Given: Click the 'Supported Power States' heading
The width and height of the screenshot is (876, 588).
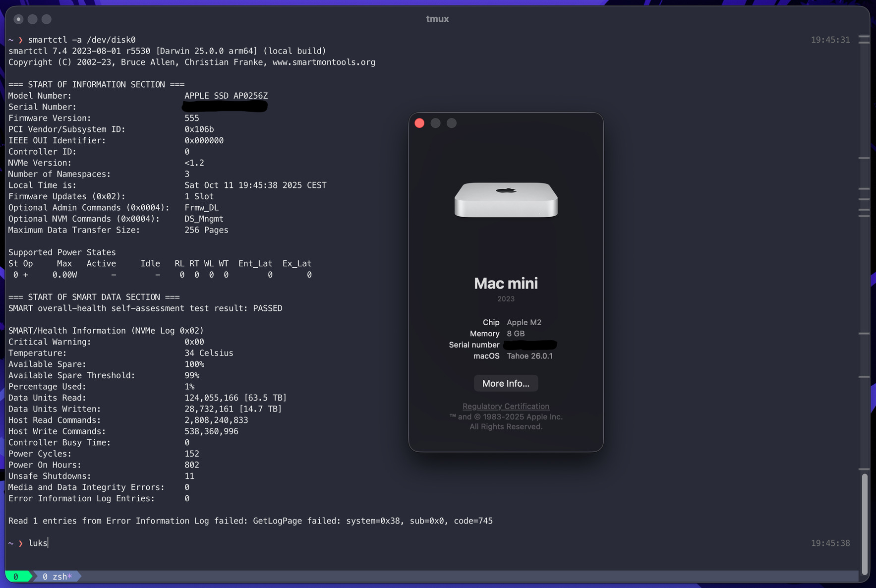Looking at the screenshot, I should coord(62,252).
